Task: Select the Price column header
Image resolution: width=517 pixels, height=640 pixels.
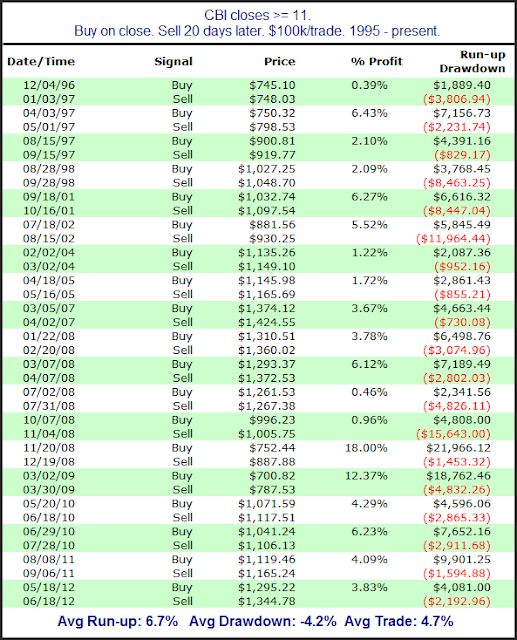Action: [280, 62]
